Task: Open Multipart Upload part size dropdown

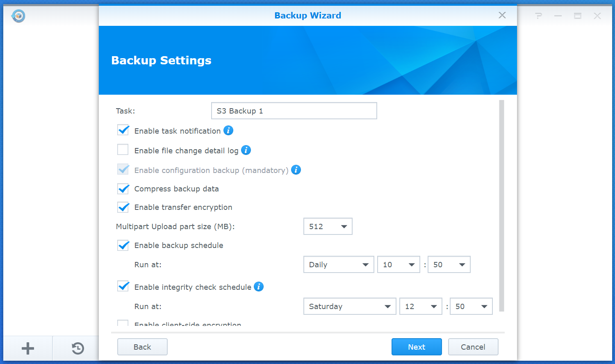Action: (x=328, y=226)
